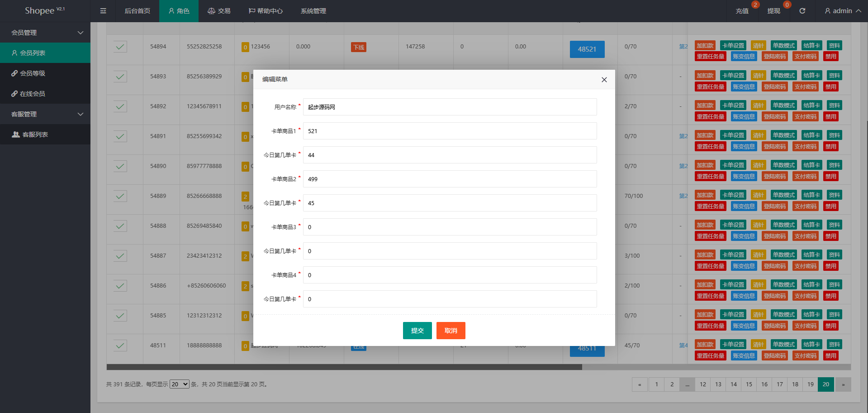Open 充值 notifications with badge 2
This screenshot has width=868, height=413.
pyautogui.click(x=742, y=11)
